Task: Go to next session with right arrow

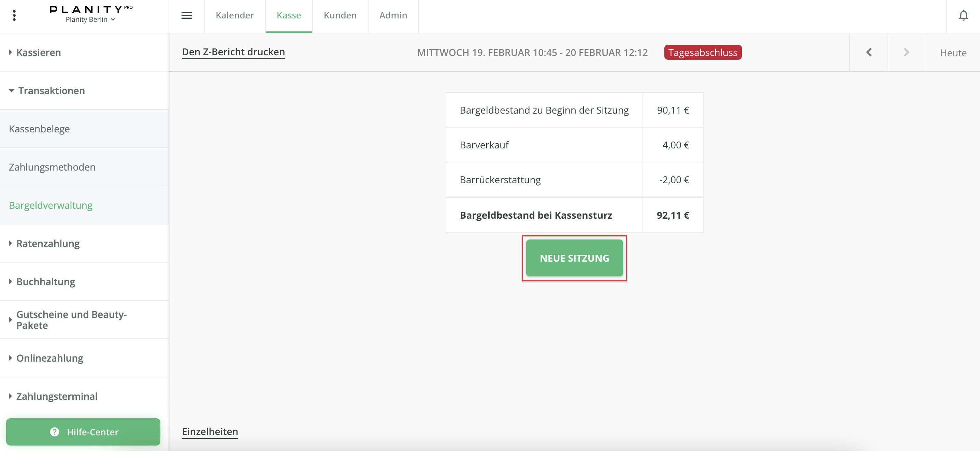Action: 907,53
